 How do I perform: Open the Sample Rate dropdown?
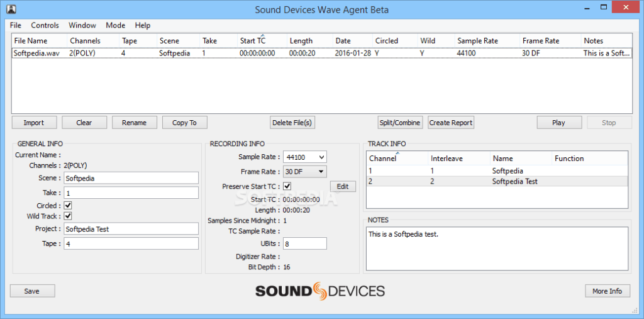tap(305, 157)
